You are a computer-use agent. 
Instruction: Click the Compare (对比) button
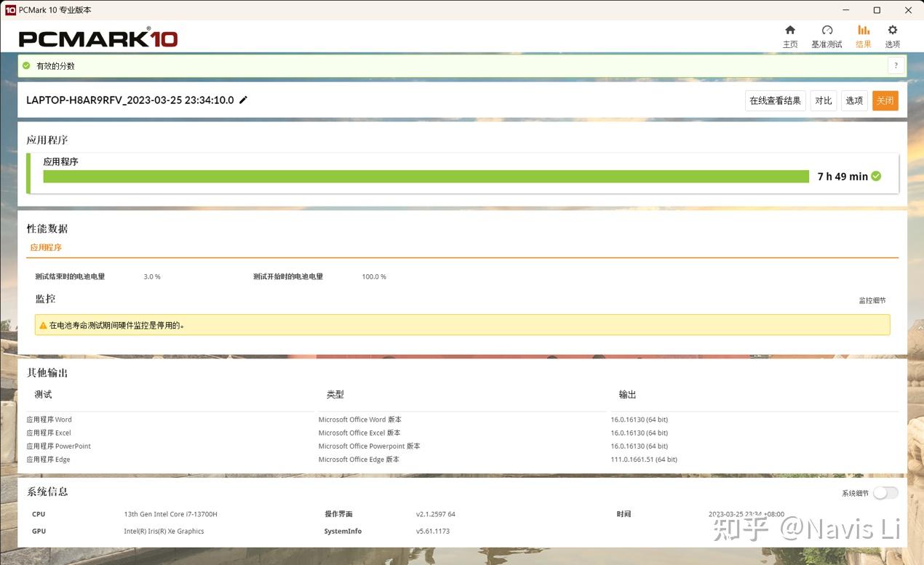pos(824,100)
